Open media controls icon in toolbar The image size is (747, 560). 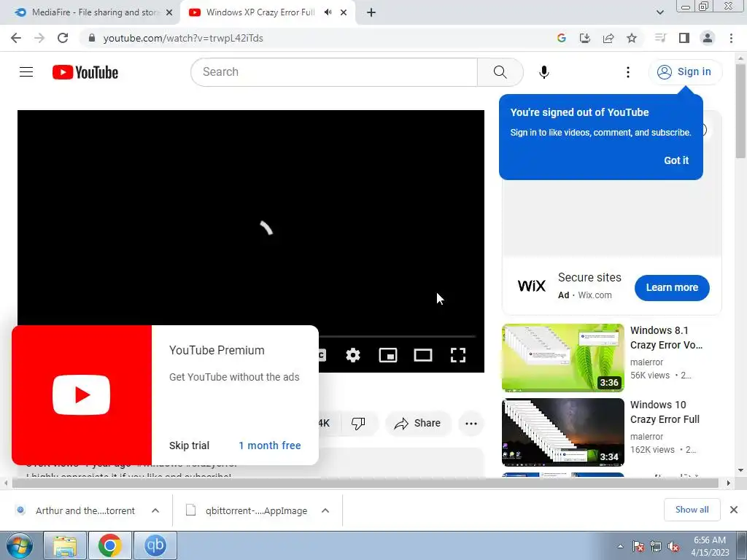click(660, 38)
